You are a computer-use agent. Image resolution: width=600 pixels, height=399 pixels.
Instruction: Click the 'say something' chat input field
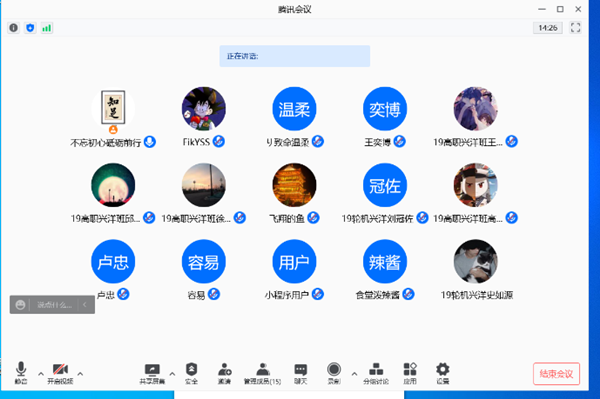point(54,305)
